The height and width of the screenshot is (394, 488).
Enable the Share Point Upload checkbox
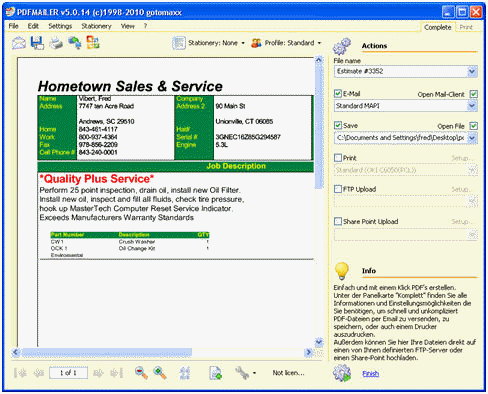338,221
